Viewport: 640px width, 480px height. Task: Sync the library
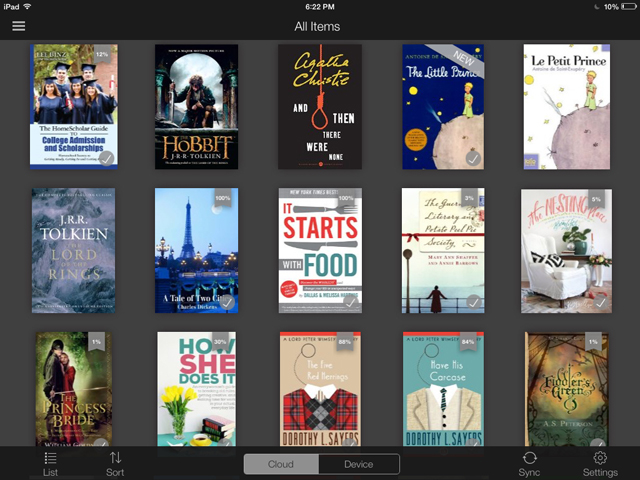[x=529, y=464]
